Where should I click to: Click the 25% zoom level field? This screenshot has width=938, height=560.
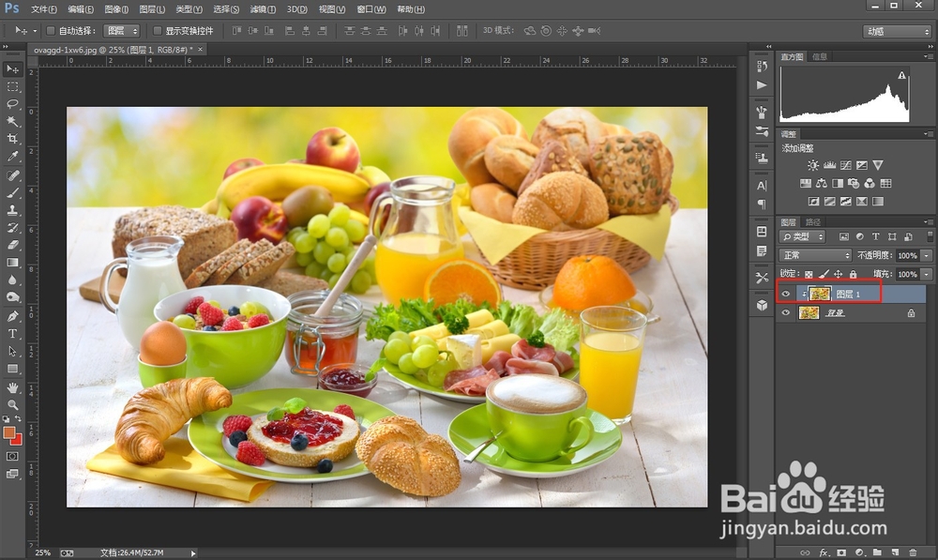tap(42, 552)
